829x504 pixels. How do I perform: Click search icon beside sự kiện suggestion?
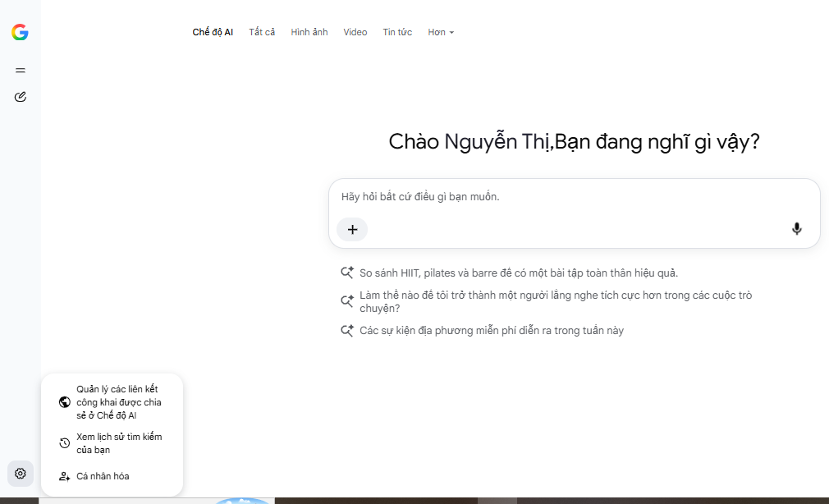[347, 331]
